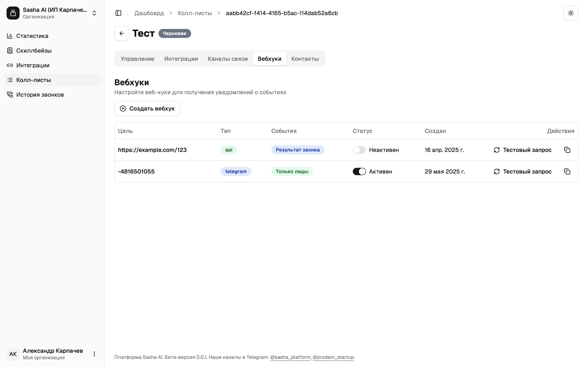Copy the https://example.com/123 webhook
This screenshot has width=588, height=367.
[567, 150]
